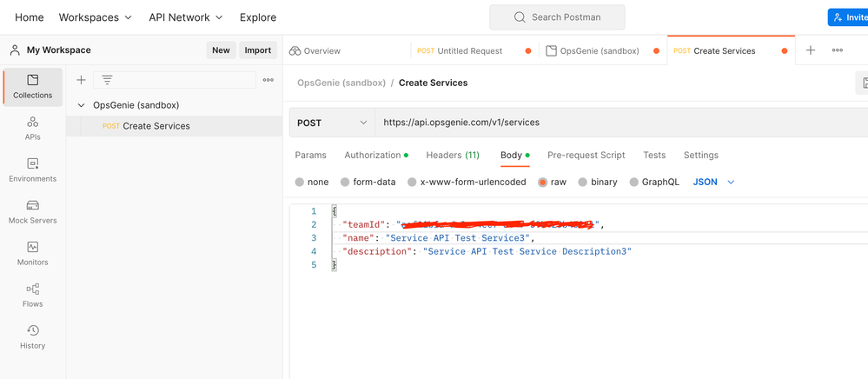Click the Explore link
The image size is (868, 379).
pos(258,17)
